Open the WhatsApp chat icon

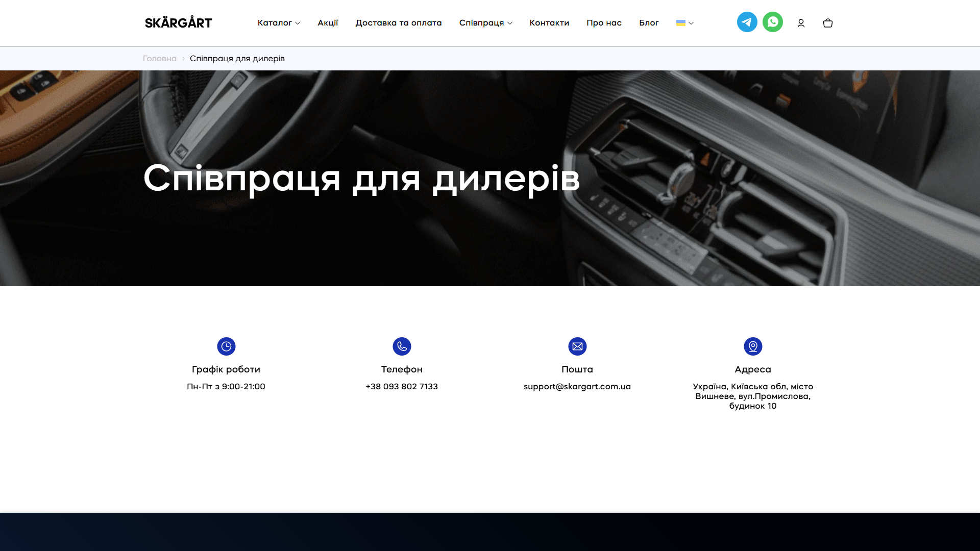[x=772, y=22]
